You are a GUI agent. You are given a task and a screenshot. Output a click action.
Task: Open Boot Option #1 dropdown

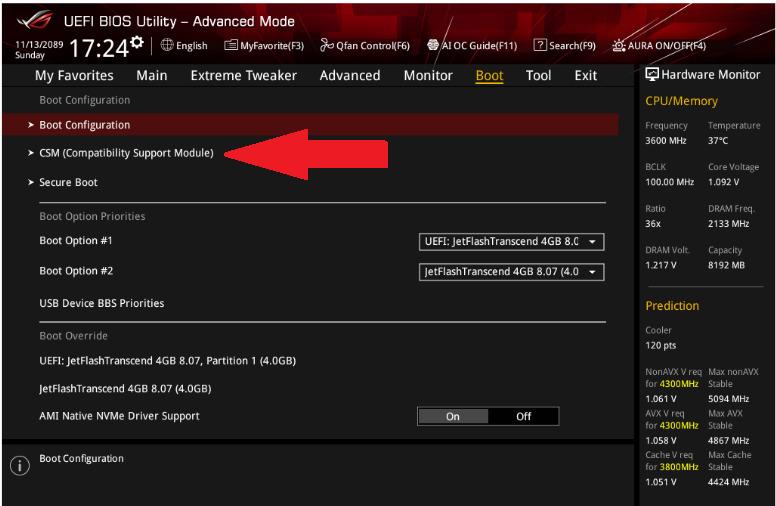[511, 242]
